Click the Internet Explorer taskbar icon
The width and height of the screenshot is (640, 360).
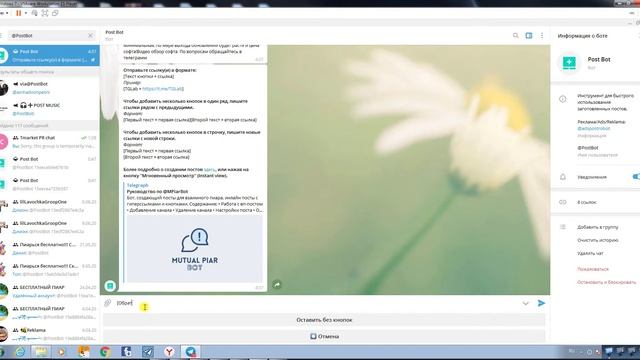(x=20, y=351)
